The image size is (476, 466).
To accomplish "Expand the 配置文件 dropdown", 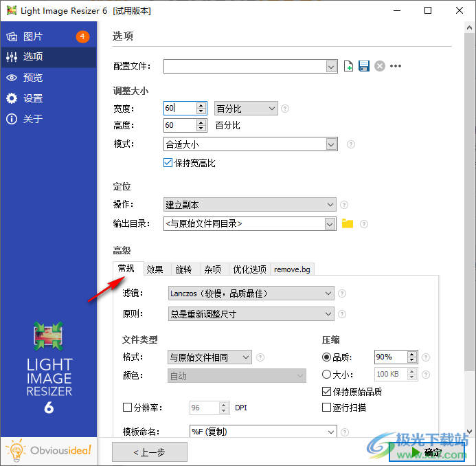I will pyautogui.click(x=331, y=66).
